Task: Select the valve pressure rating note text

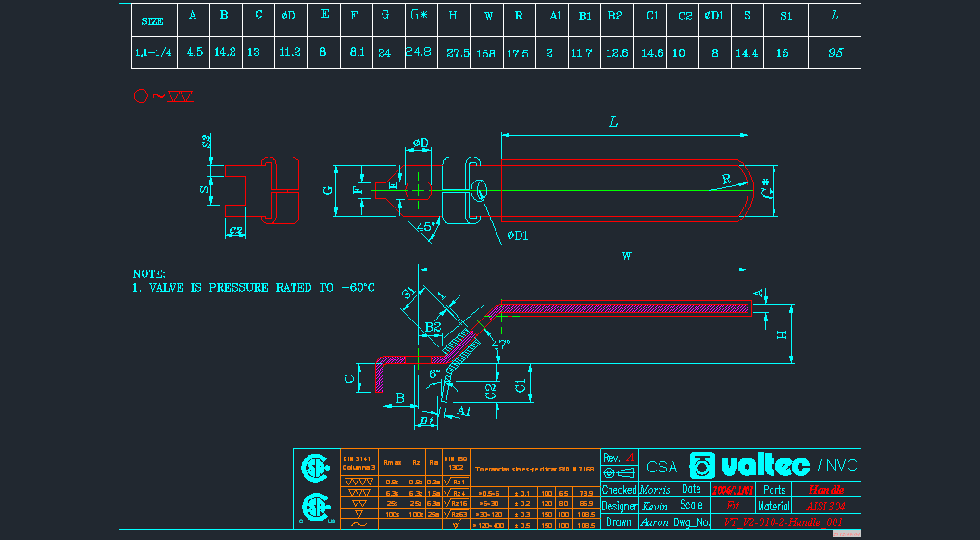Action: 254,288
